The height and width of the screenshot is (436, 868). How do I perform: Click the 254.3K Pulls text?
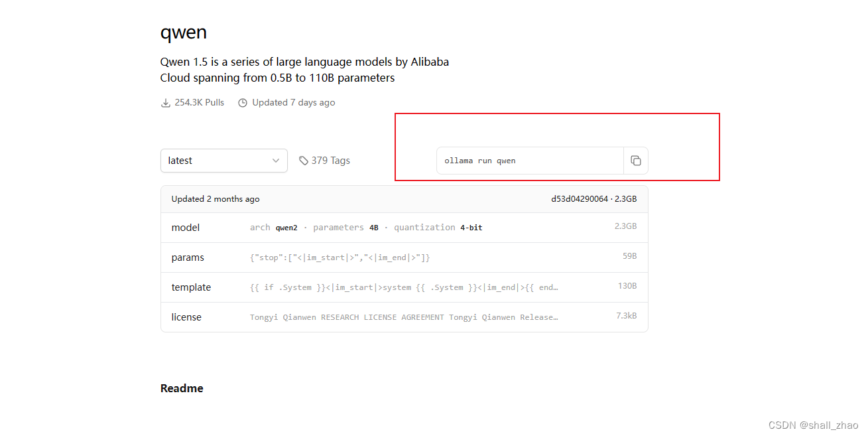click(200, 103)
